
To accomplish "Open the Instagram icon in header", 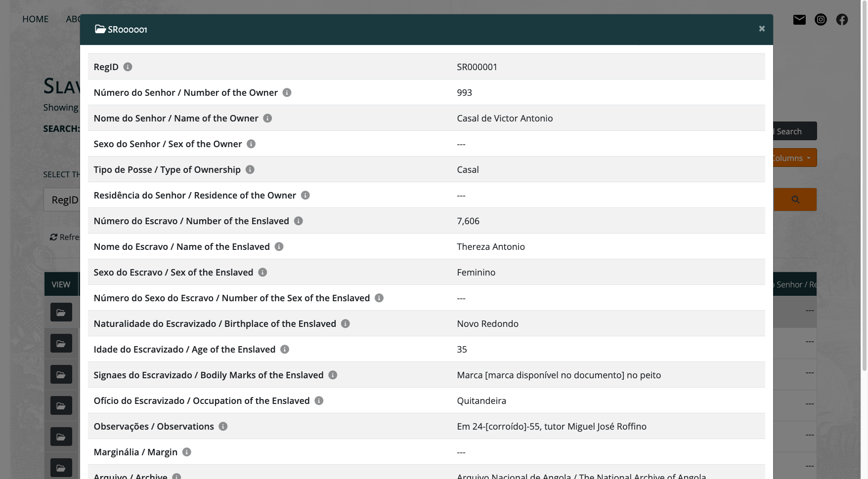I will pyautogui.click(x=821, y=19).
